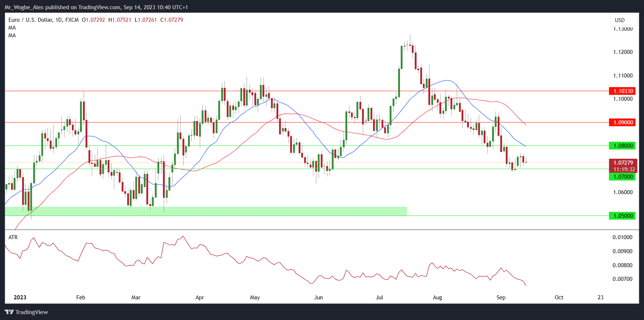Screen dimensions: 644x320
Task: Click the 2023 label on time axis
Action: (x=20, y=297)
